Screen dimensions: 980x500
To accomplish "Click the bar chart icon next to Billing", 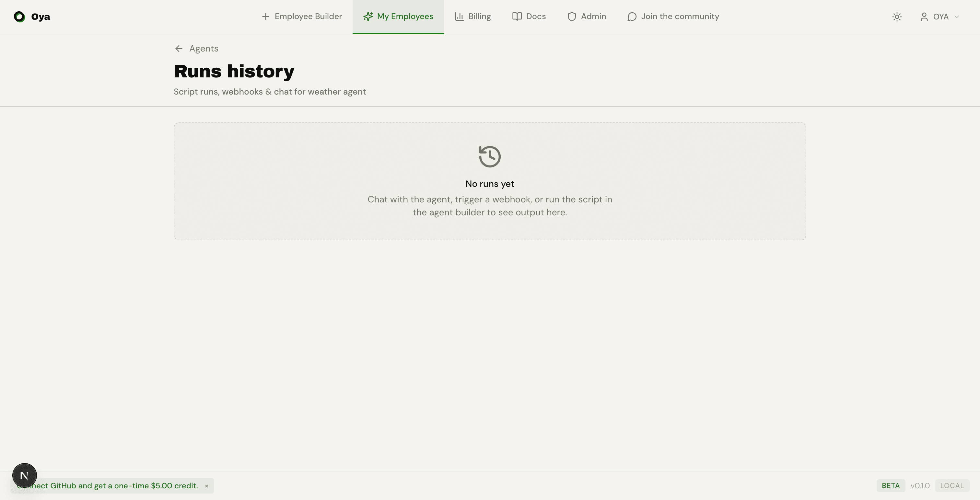I will 459,16.
